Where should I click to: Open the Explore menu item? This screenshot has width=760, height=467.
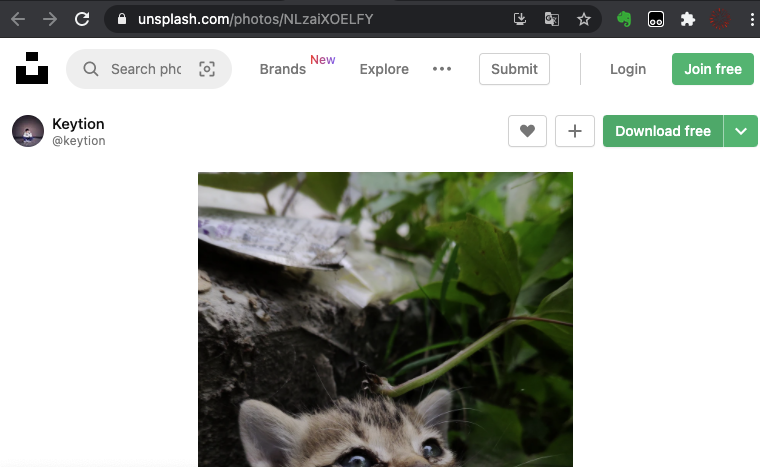[384, 69]
